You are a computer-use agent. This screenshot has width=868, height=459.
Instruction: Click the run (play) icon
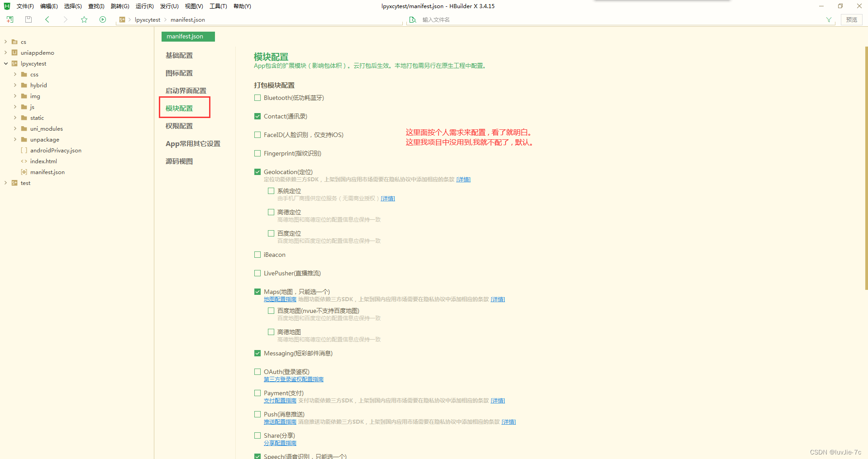[x=103, y=19]
